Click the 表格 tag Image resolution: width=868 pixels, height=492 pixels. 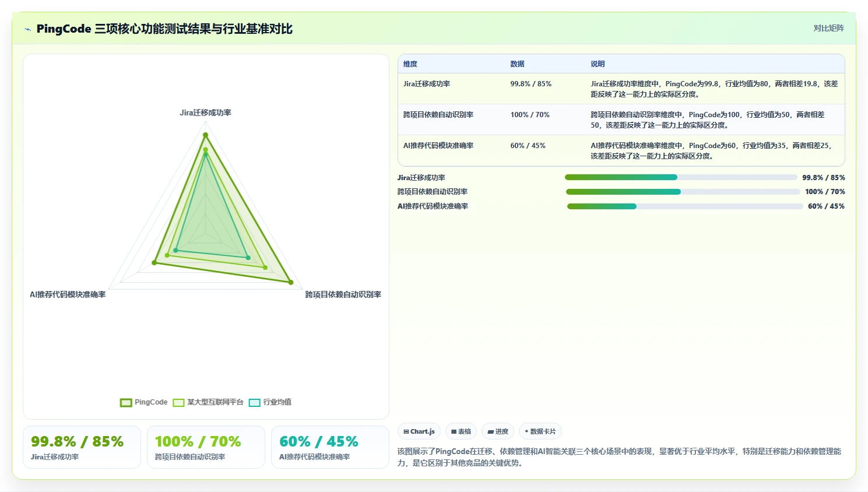pos(461,431)
